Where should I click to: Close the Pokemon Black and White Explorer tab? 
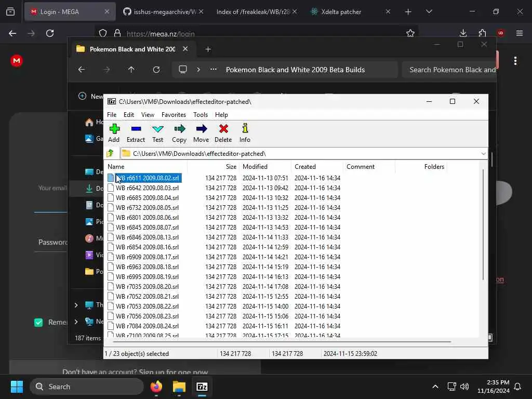(185, 49)
